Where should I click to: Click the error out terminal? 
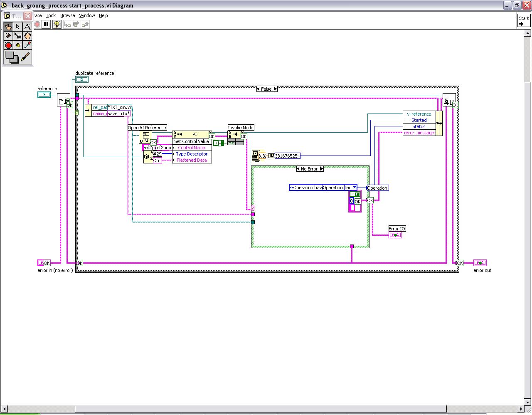click(480, 263)
